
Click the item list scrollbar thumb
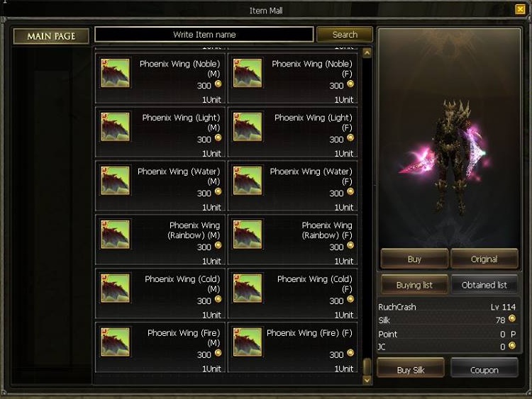click(367, 366)
